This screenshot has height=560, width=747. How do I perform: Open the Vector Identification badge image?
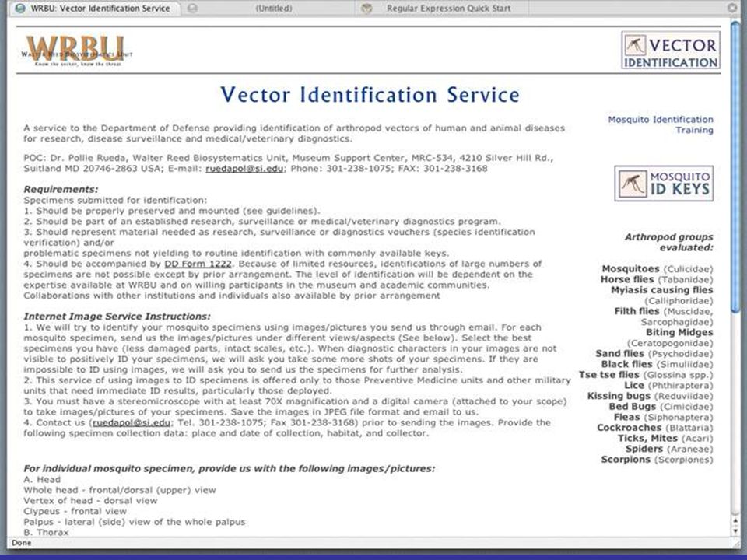point(671,50)
